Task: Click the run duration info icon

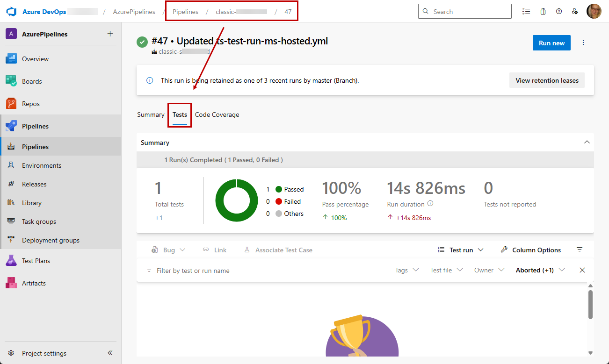Action: point(430,204)
